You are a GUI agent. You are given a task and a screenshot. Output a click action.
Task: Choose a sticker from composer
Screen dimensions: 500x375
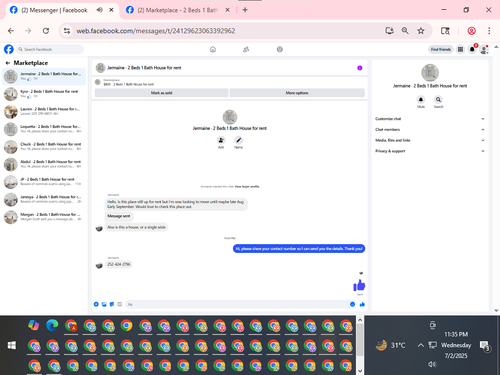click(112, 304)
